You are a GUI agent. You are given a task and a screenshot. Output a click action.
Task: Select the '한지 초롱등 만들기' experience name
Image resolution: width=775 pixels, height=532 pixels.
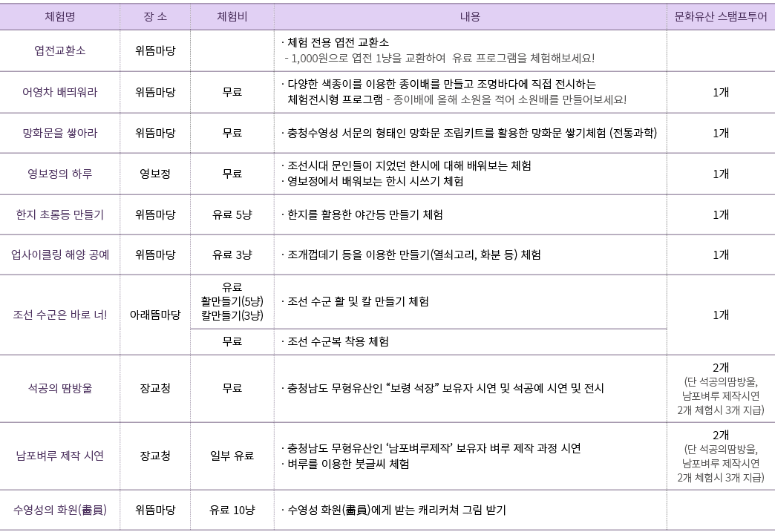[x=60, y=215]
